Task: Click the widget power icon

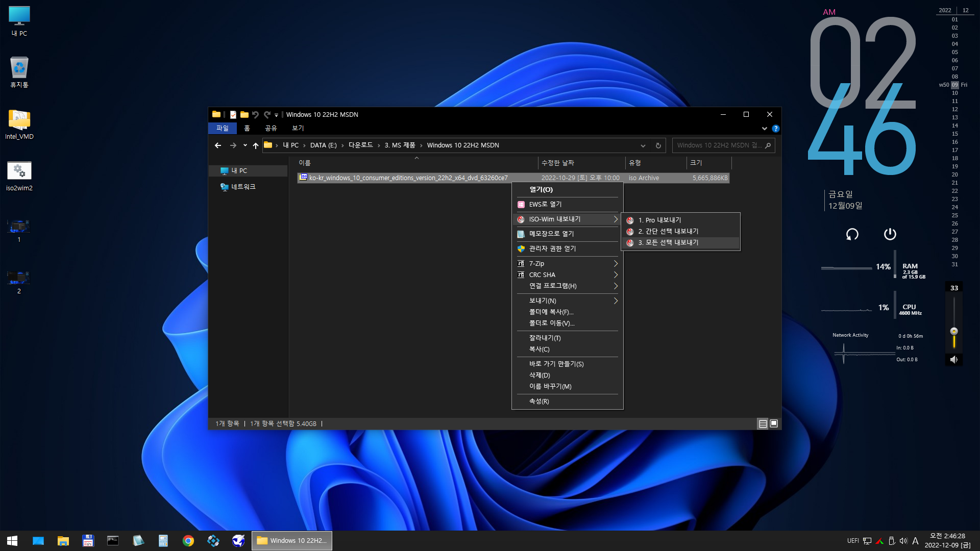Action: point(890,234)
